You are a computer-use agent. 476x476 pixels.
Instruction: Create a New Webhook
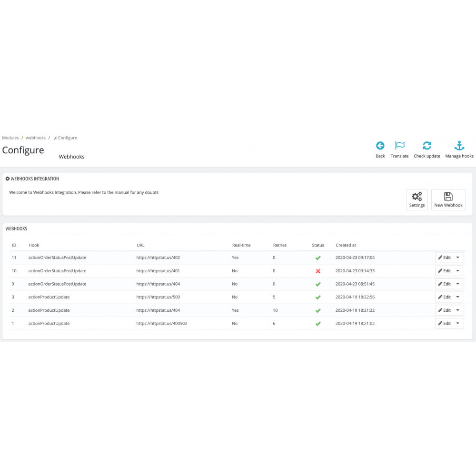[x=448, y=199]
